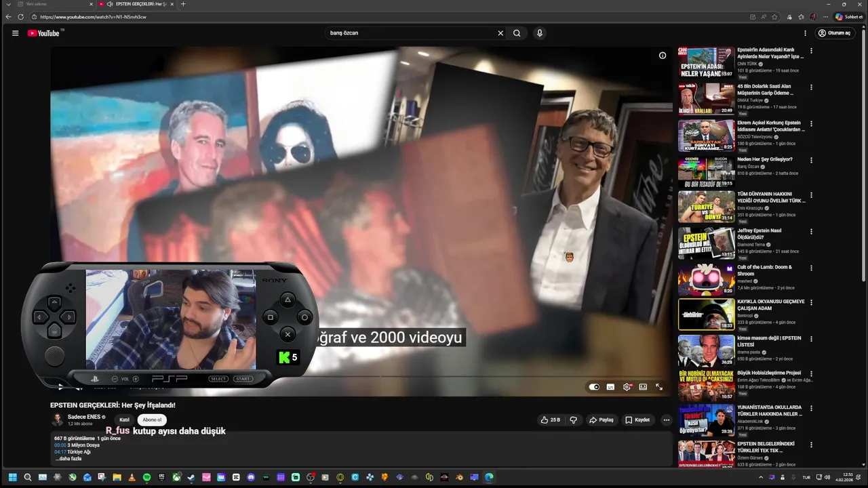Image resolution: width=868 pixels, height=488 pixels.
Task: Save video with Kaydet button
Action: click(x=637, y=420)
